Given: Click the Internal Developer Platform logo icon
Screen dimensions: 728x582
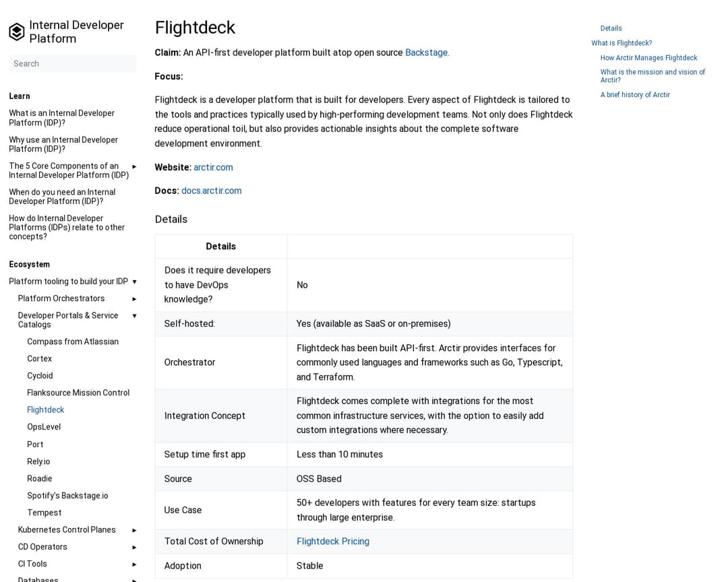Looking at the screenshot, I should pos(17,32).
